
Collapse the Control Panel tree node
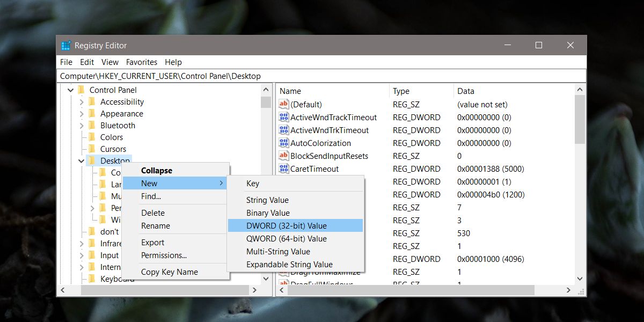70,90
